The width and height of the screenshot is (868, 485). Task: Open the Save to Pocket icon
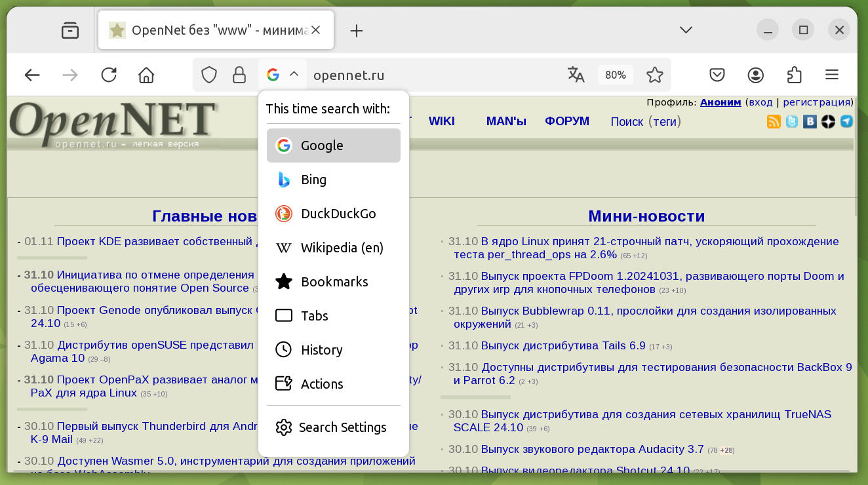pos(717,75)
